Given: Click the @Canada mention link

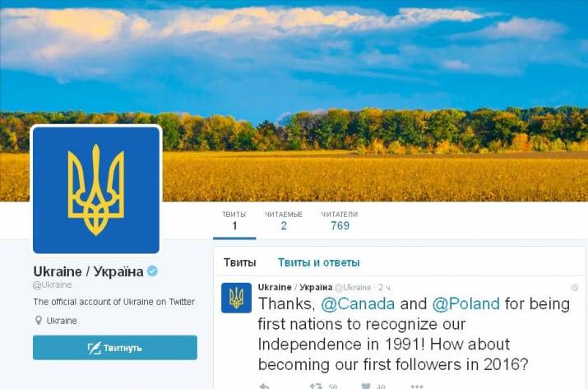Looking at the screenshot, I should (x=358, y=303).
